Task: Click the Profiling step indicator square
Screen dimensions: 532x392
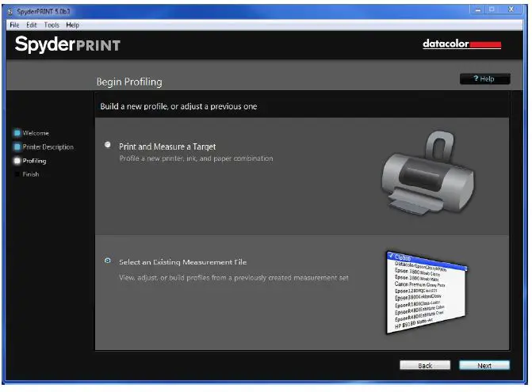Action: coord(17,161)
